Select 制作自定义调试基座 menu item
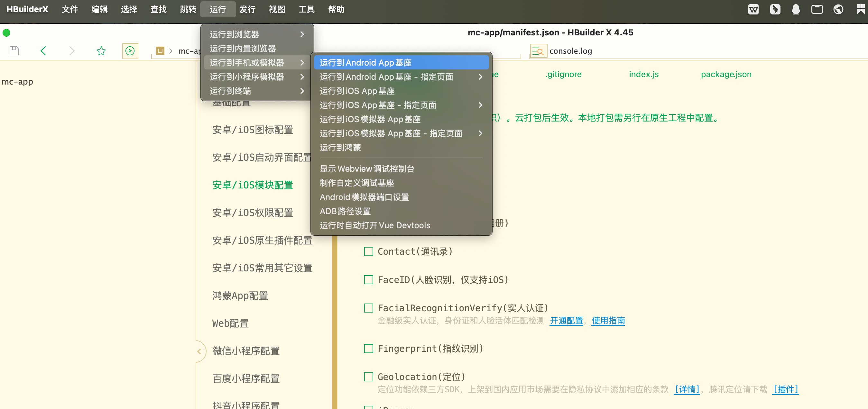Image resolution: width=868 pixels, height=409 pixels. (x=401, y=183)
